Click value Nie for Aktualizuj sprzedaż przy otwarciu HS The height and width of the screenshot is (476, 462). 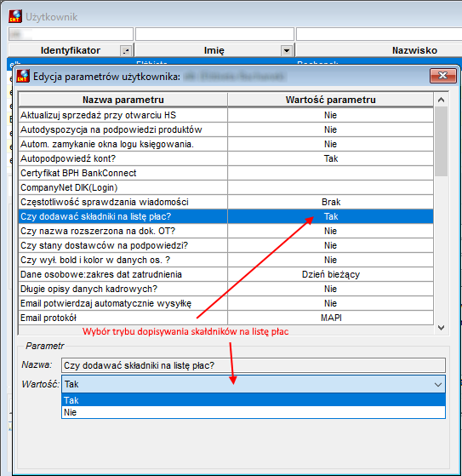coord(331,115)
